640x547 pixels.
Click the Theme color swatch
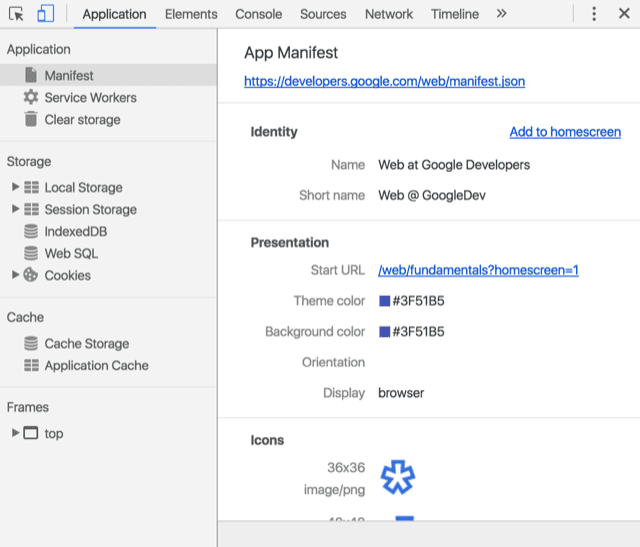point(384,301)
